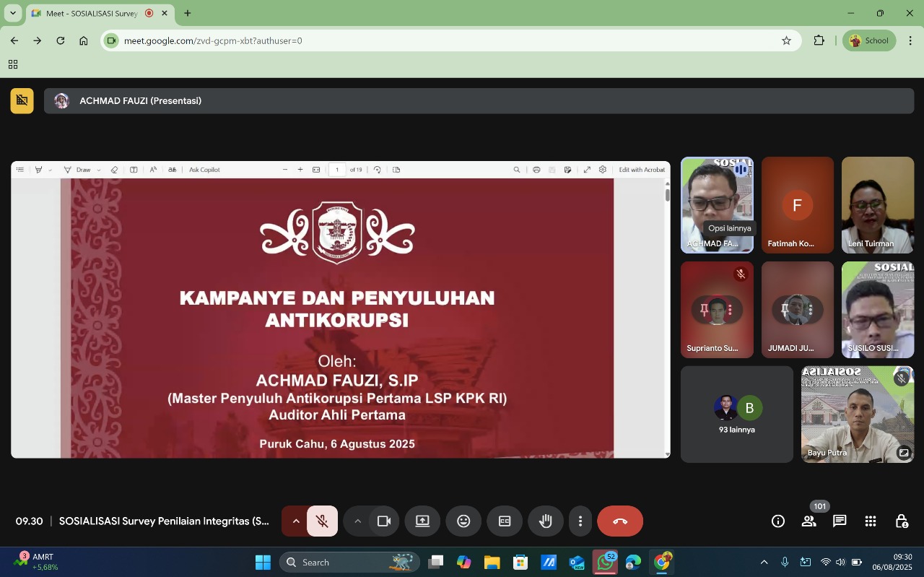Click the 93 lainnya participants tile
924x577 pixels.
click(736, 415)
